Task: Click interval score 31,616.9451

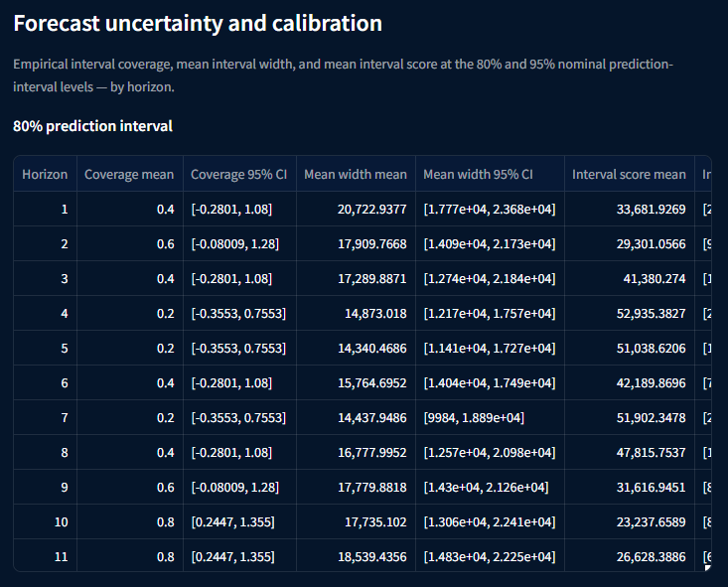Action: 629,488
